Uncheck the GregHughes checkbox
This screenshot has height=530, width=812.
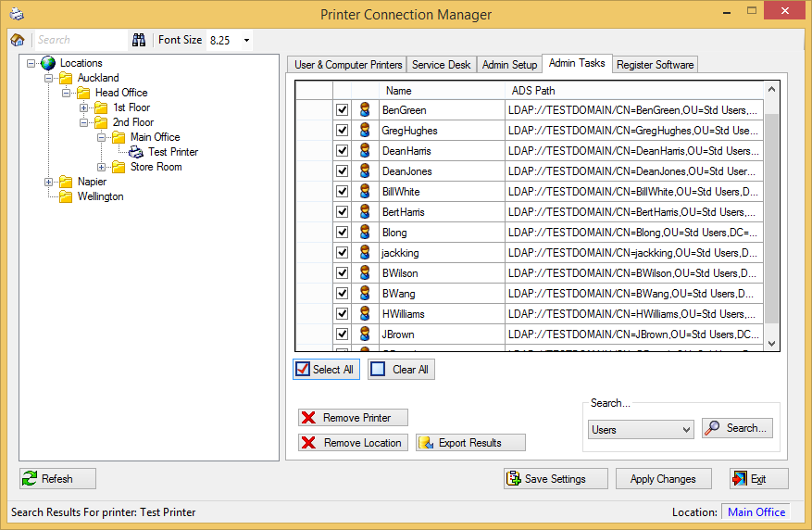click(342, 131)
